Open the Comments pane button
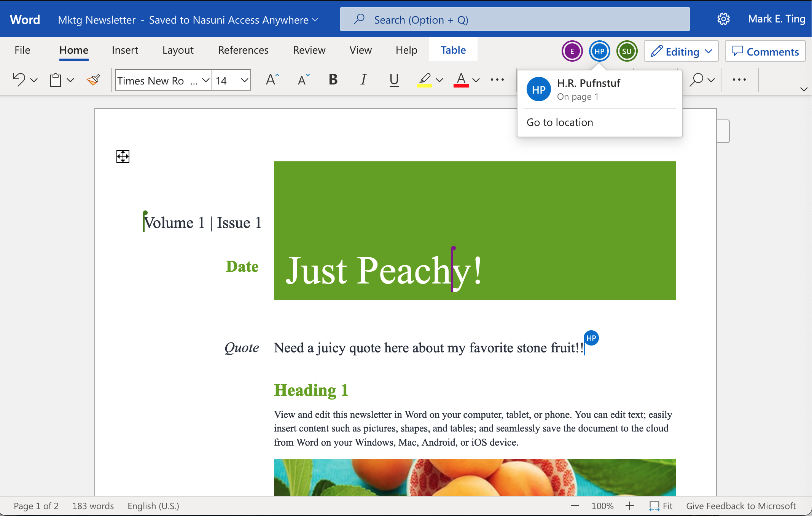This screenshot has width=812, height=516. [765, 51]
